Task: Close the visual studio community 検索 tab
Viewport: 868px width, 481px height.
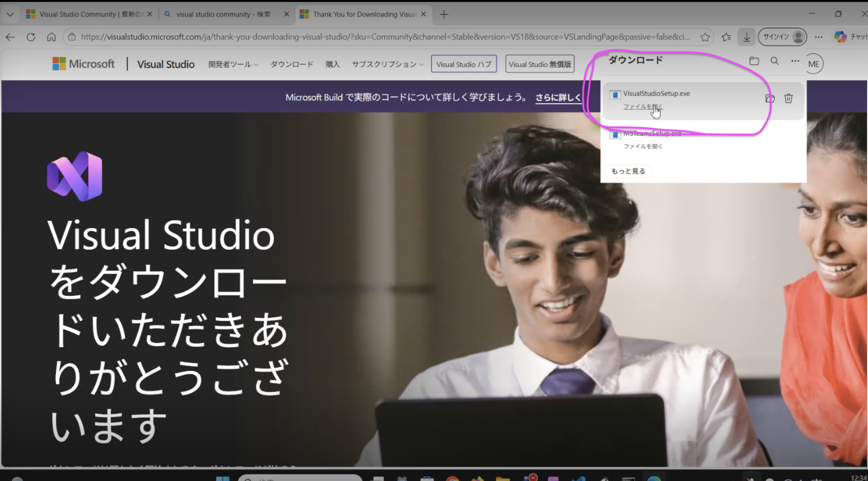Action: 287,14
